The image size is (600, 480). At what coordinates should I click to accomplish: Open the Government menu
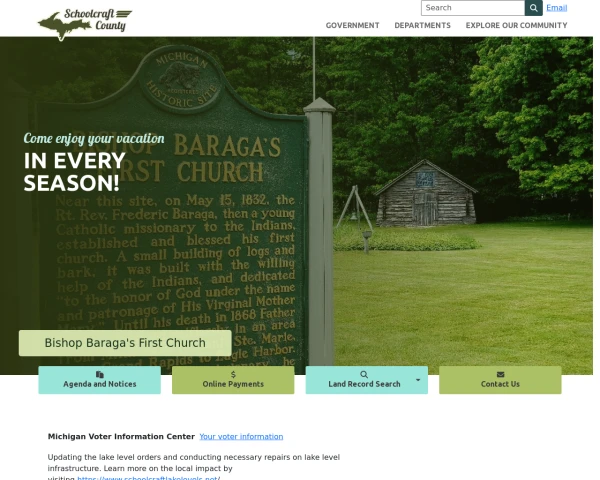352,25
